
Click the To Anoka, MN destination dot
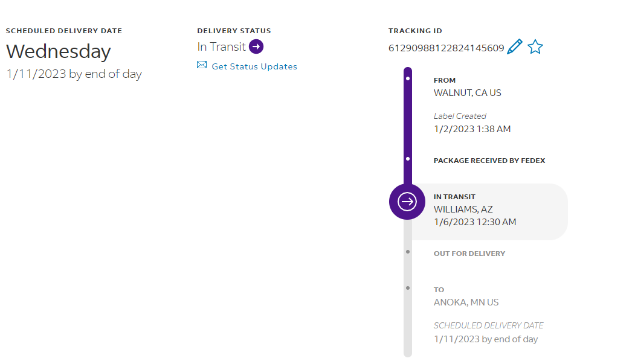pos(408,288)
